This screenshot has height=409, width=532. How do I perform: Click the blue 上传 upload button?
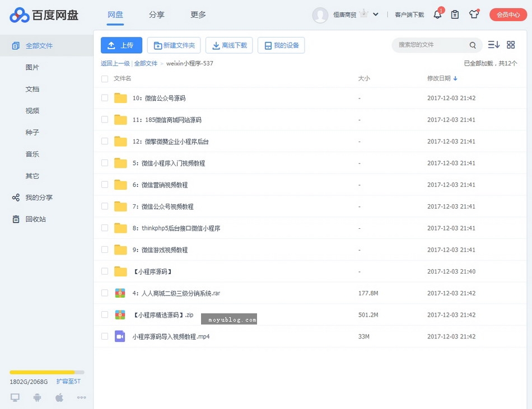click(122, 45)
